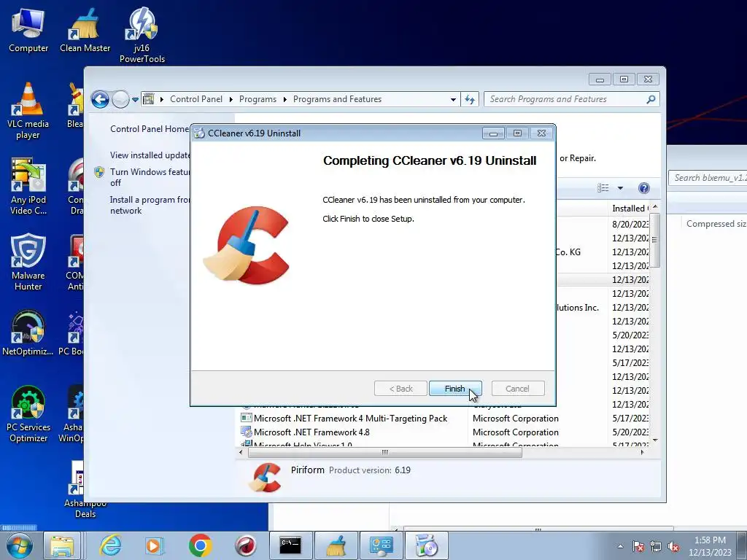
Task: Open Install a program from the network
Action: [x=150, y=205]
